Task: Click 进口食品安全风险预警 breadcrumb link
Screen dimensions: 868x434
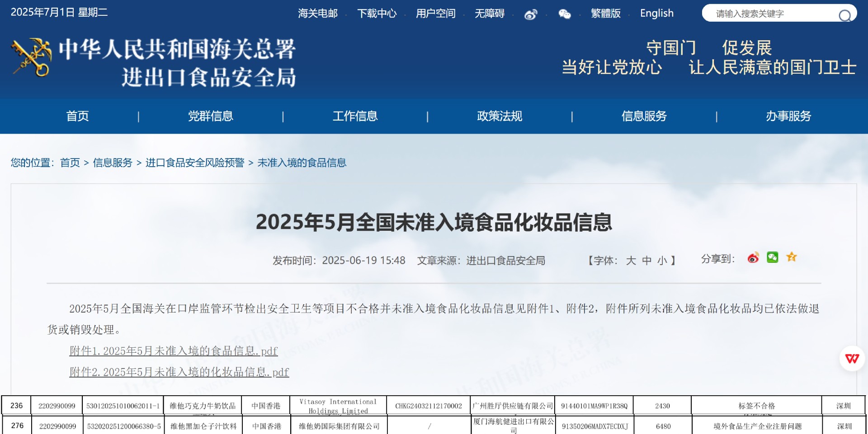Action: [194, 163]
